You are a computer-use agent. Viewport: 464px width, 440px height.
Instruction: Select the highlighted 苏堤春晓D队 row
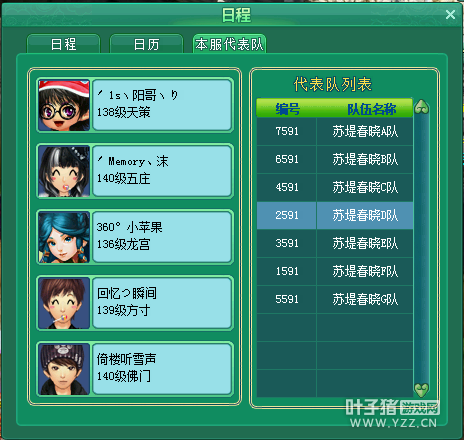(x=335, y=215)
